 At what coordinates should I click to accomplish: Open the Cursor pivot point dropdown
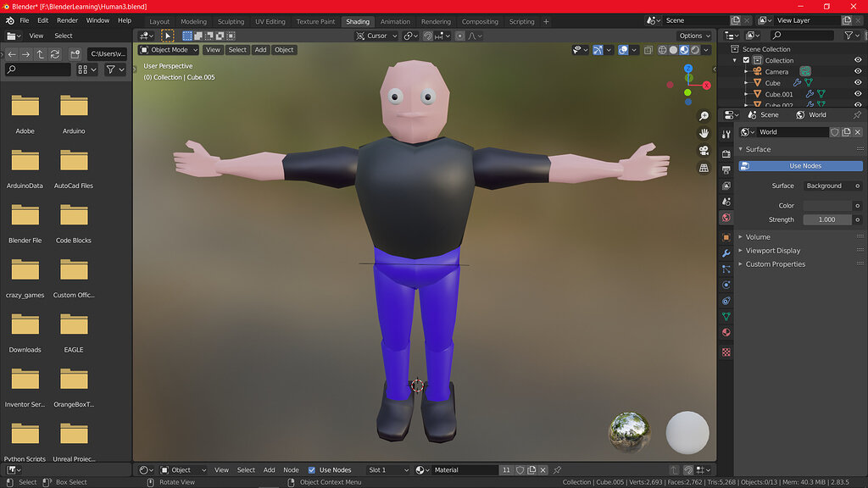click(376, 36)
